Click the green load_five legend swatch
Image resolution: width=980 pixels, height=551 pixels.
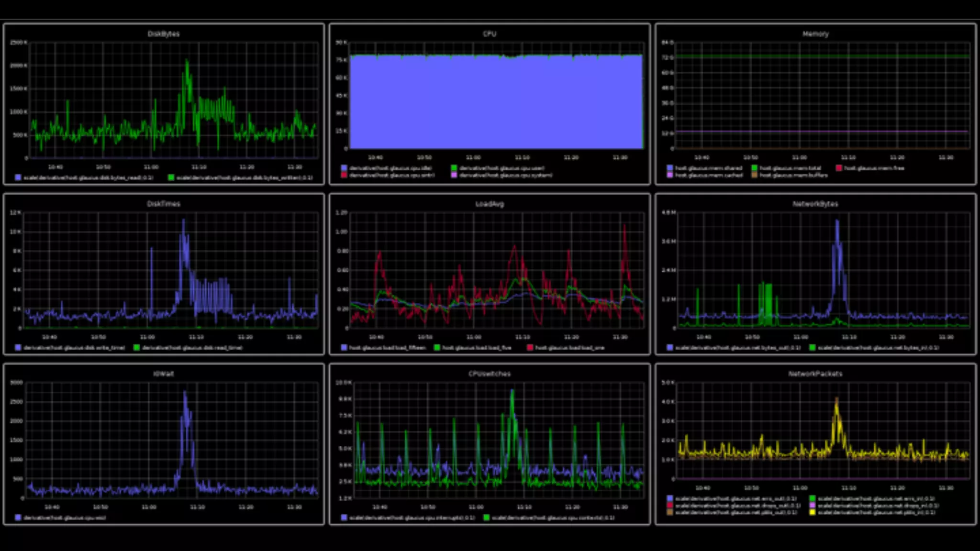pos(437,348)
